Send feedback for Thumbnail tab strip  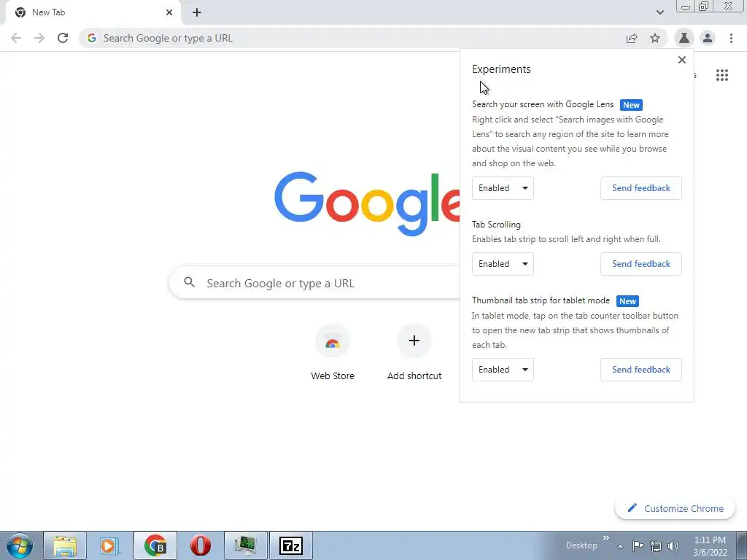[640, 370]
